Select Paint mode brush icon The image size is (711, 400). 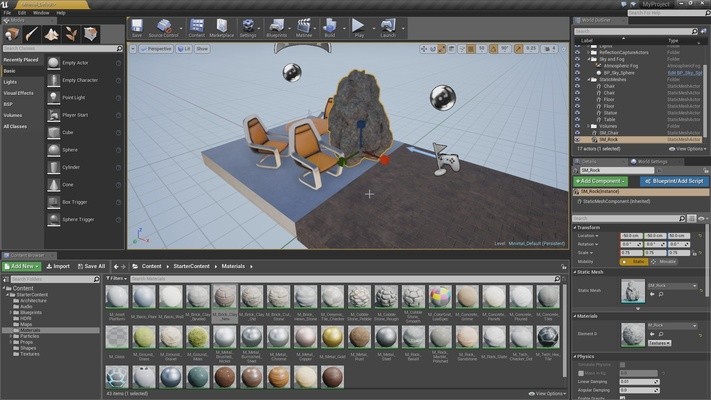pos(32,34)
